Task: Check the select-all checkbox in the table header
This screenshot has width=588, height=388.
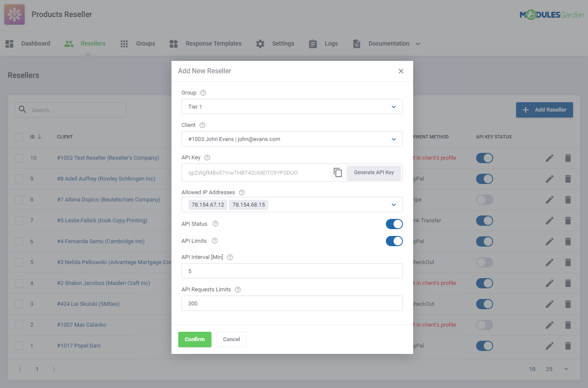Action: click(19, 137)
